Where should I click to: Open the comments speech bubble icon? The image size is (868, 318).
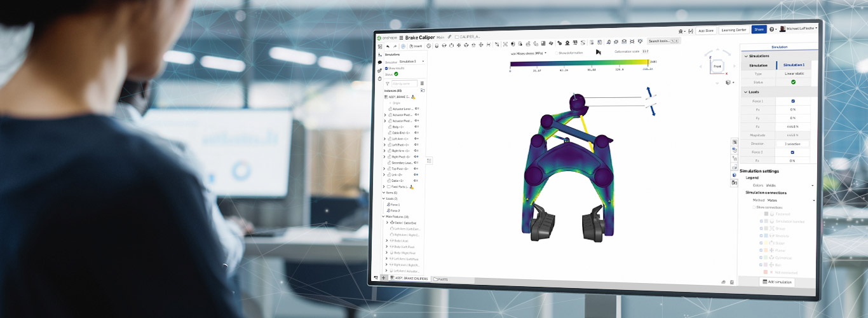[379, 62]
